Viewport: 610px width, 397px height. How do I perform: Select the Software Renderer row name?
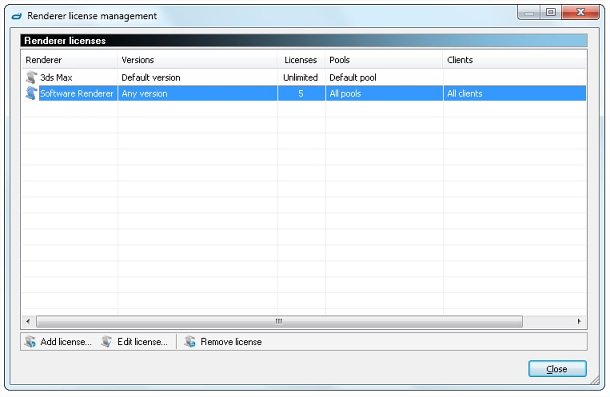tap(77, 93)
